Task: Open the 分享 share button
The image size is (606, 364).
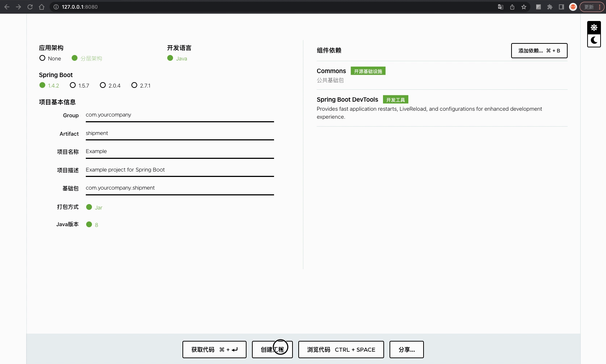Action: tap(407, 350)
